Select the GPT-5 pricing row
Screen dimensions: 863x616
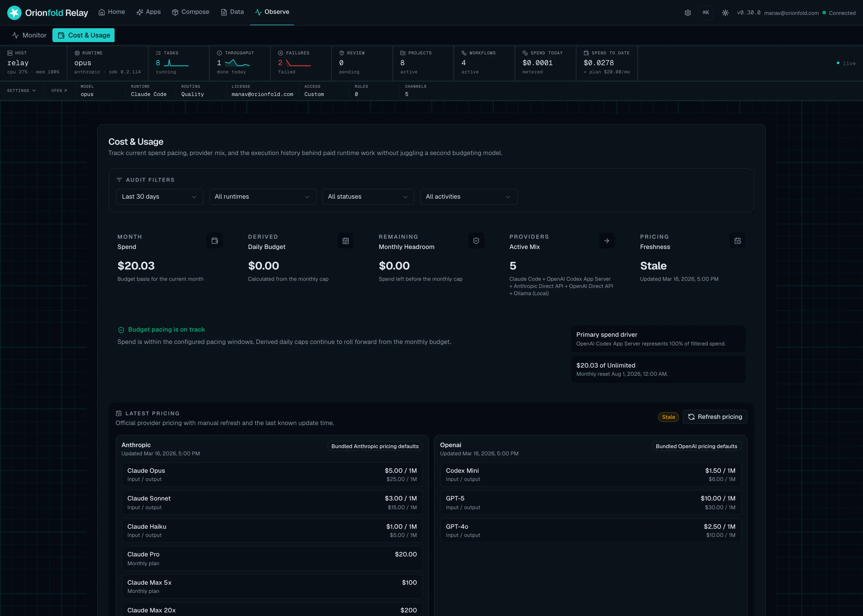590,503
